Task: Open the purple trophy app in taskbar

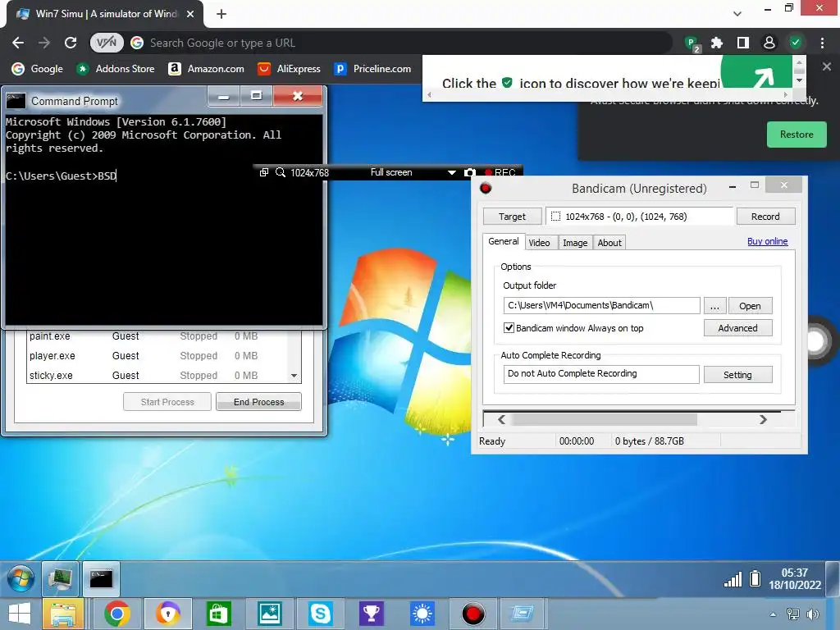Action: 372,614
